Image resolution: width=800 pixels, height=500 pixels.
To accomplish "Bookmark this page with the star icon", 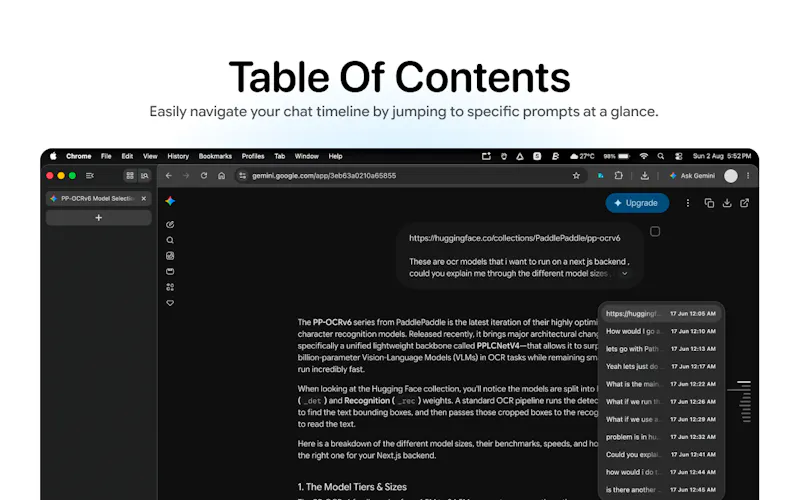I will pyautogui.click(x=576, y=176).
